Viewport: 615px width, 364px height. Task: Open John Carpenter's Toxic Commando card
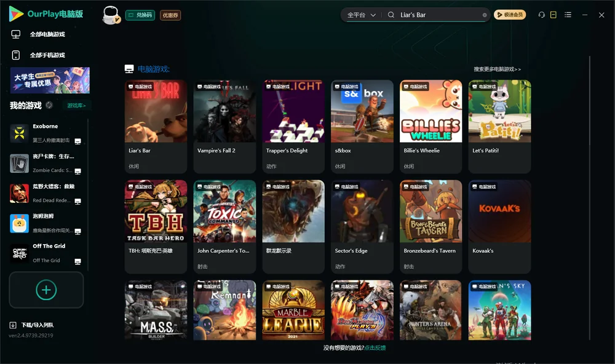point(224,226)
